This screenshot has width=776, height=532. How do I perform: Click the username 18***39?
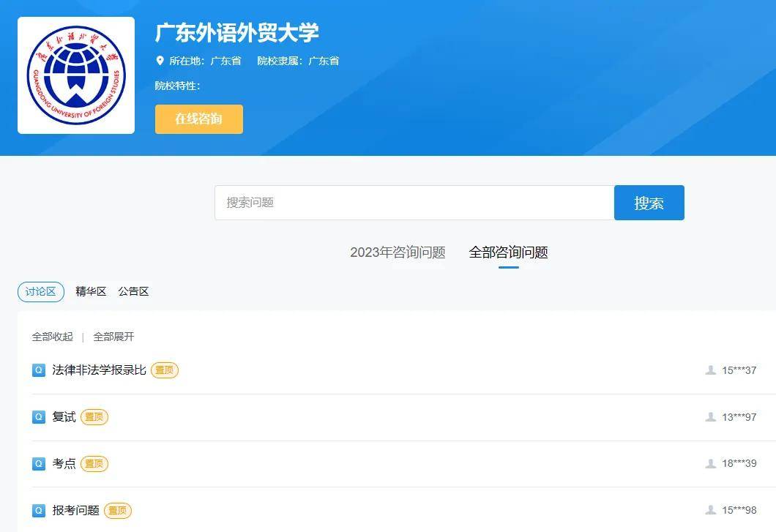pos(739,464)
